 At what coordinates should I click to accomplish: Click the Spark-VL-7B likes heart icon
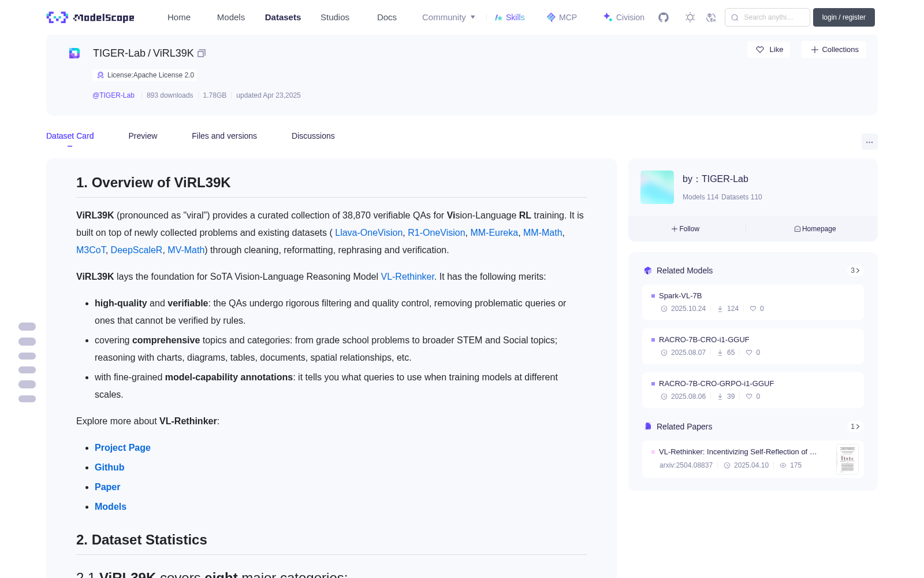tap(753, 309)
